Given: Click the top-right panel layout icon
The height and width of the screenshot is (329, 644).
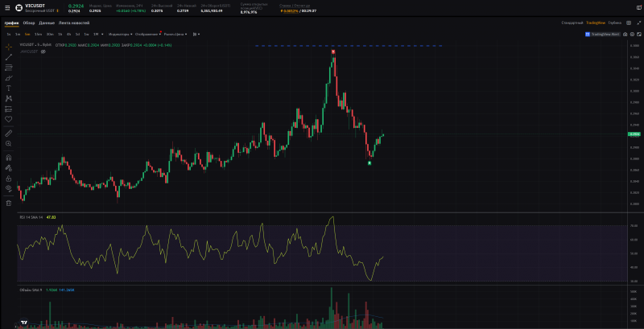Looking at the screenshot, I should [x=638, y=8].
